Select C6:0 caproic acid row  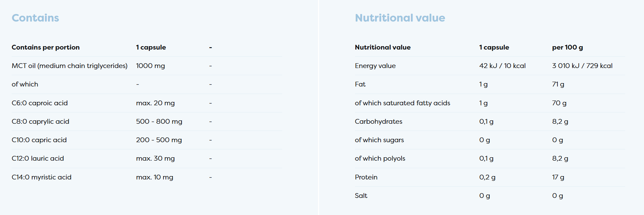tap(40, 103)
